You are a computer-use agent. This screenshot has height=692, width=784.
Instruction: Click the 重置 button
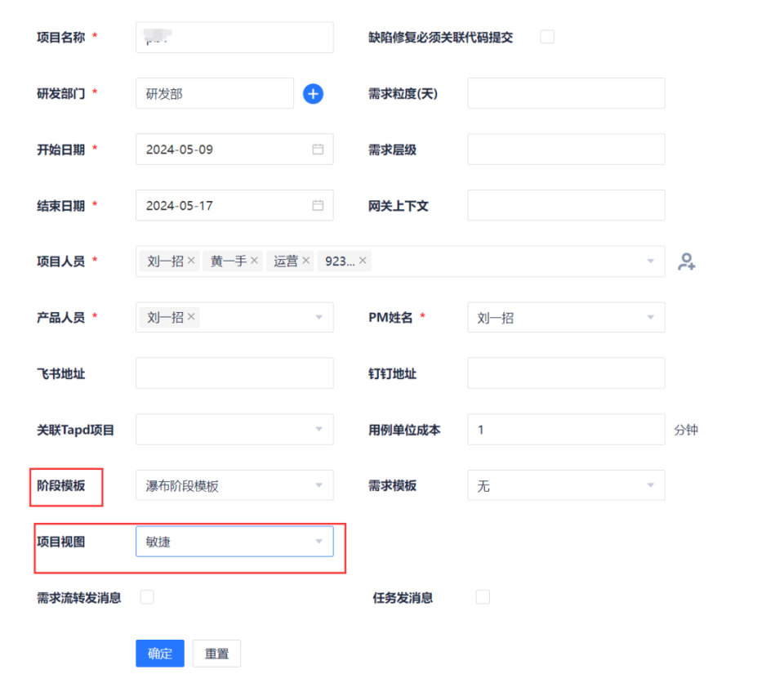(x=216, y=653)
